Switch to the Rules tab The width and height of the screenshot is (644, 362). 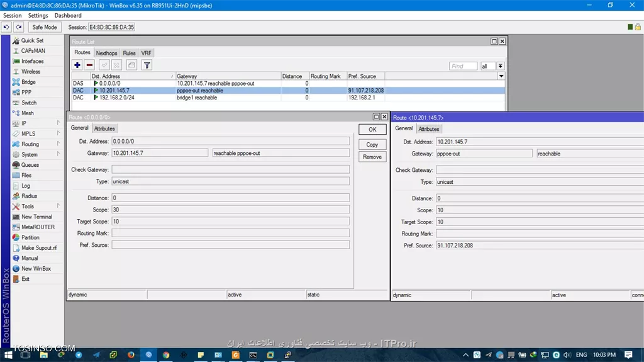(129, 53)
